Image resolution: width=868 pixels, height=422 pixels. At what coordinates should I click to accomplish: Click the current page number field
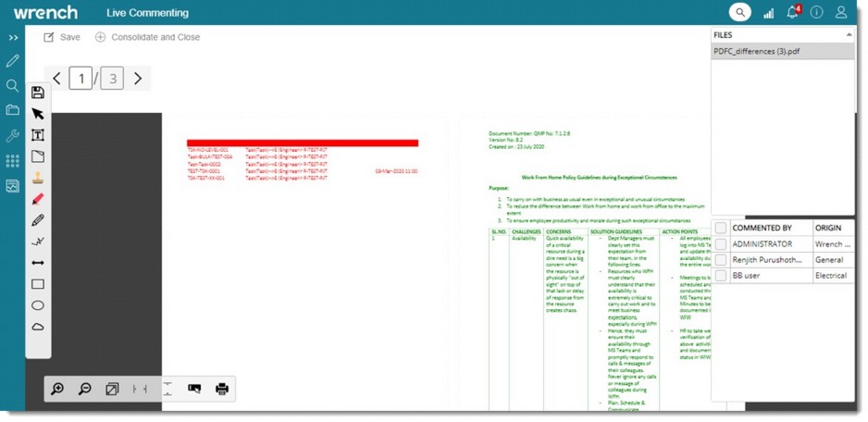pos(81,79)
